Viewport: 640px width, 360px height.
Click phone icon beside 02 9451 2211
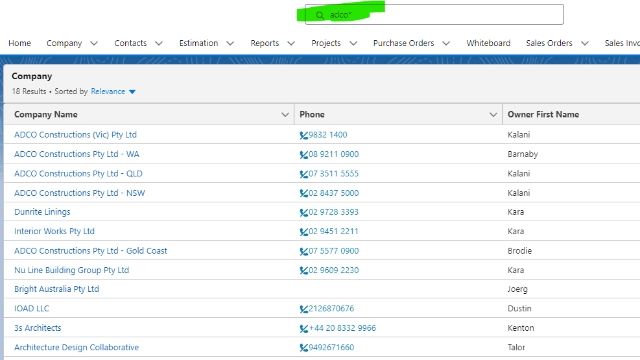[304, 232]
